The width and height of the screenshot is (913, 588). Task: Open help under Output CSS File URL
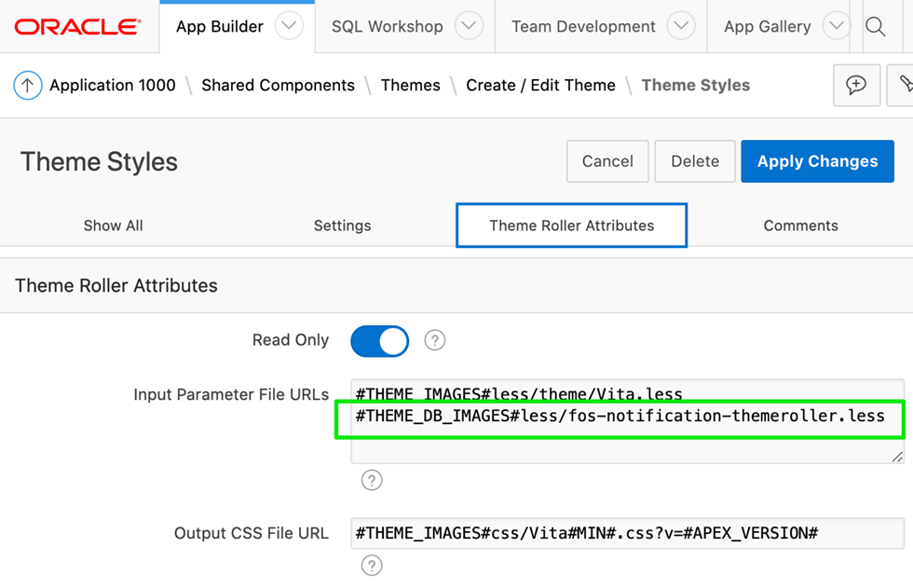point(372,566)
